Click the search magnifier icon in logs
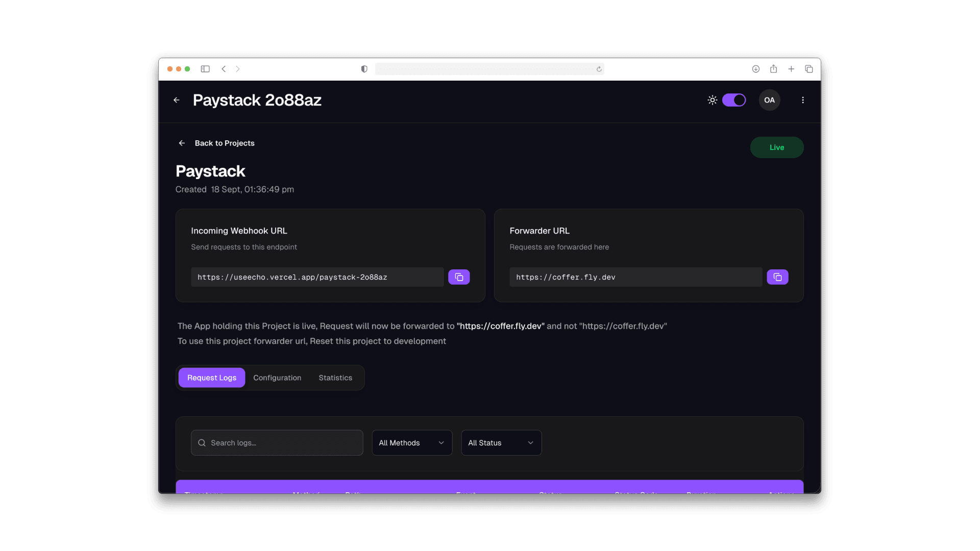The image size is (980, 551). coord(202,443)
